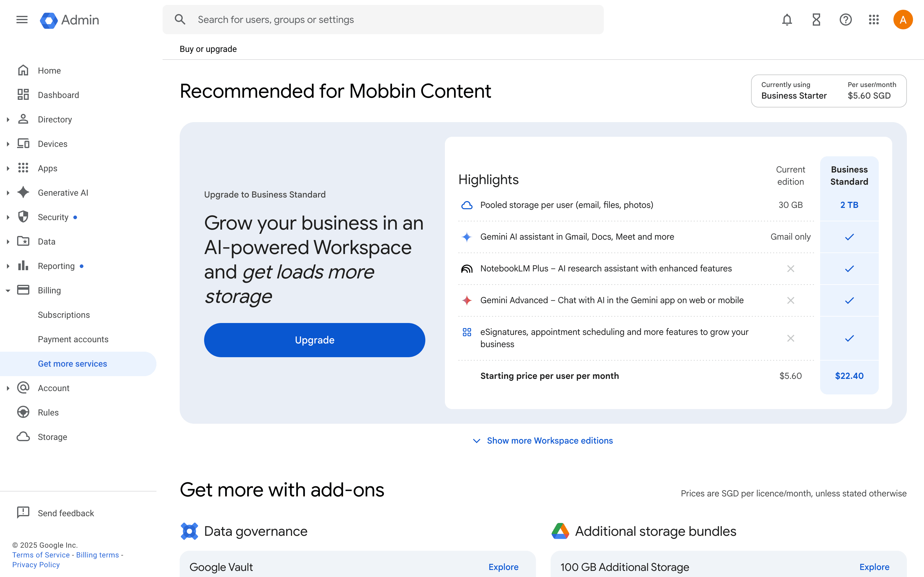Go to Payment accounts

(73, 339)
